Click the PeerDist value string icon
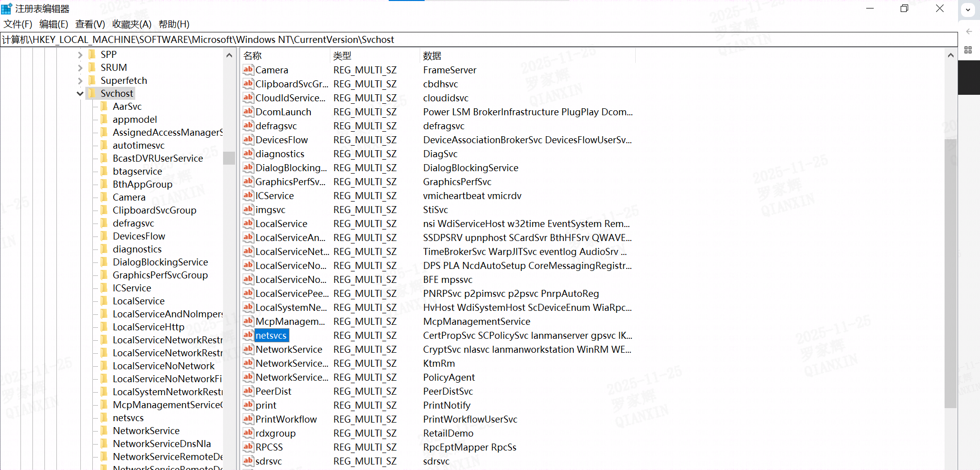Image resolution: width=980 pixels, height=470 pixels. 248,391
